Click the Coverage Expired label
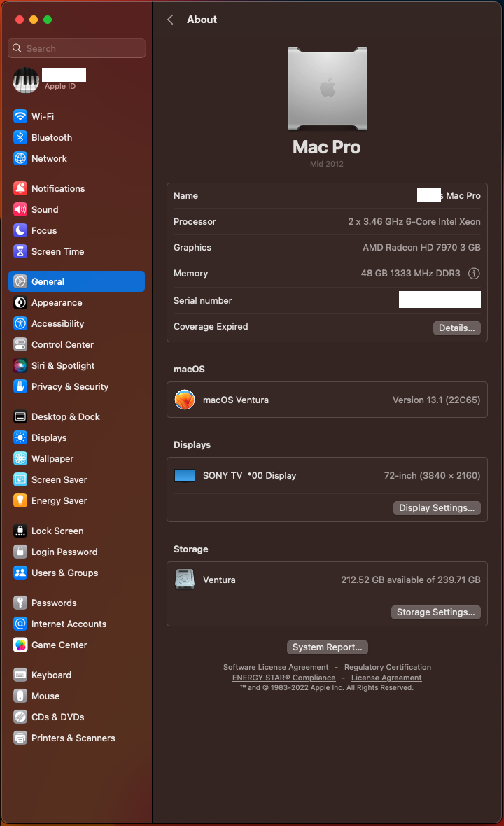 pos(211,327)
